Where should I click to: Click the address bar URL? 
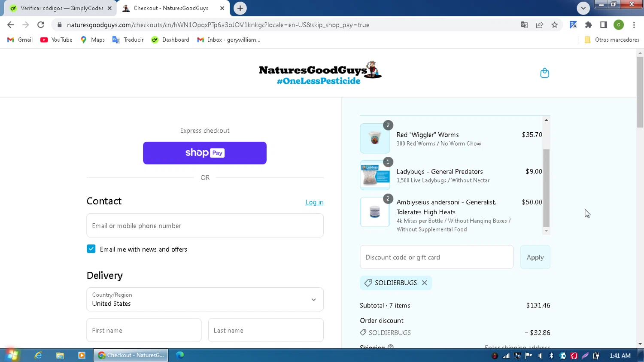point(218,25)
